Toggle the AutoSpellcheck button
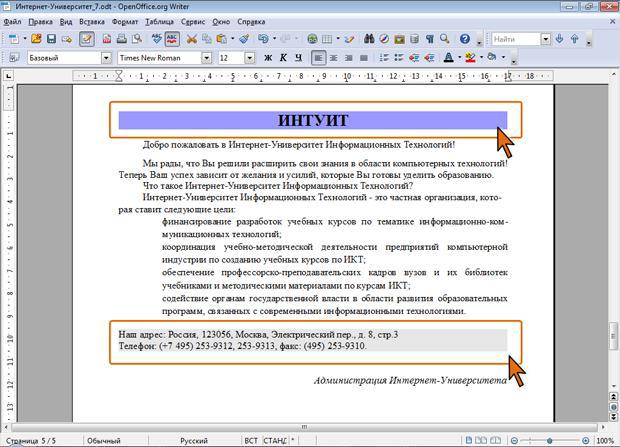This screenshot has width=620, height=447. tap(172, 39)
